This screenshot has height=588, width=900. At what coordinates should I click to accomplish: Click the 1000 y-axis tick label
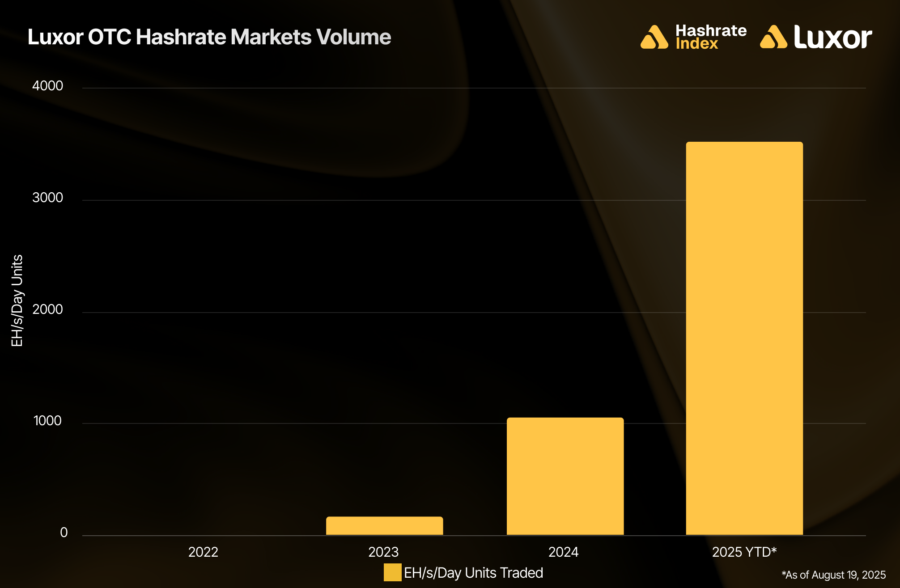point(47,421)
